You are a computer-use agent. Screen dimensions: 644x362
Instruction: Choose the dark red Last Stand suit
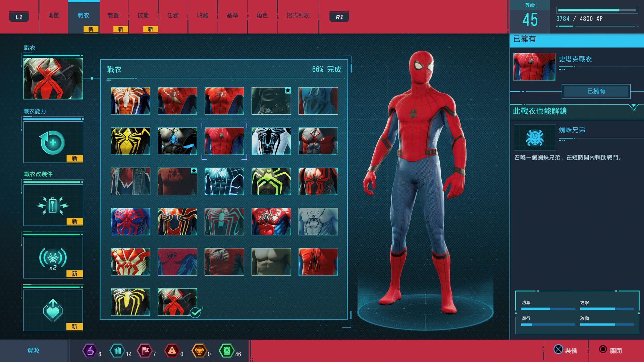tap(224, 262)
